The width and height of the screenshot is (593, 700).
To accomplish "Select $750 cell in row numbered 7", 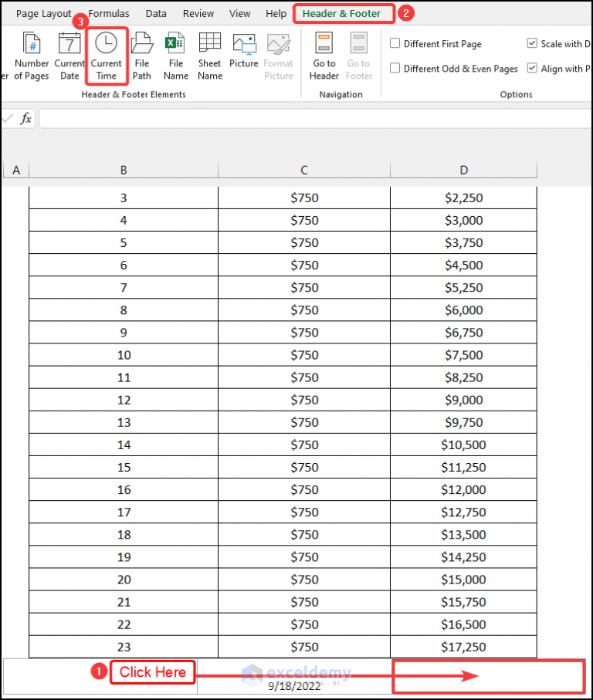I will pyautogui.click(x=304, y=288).
